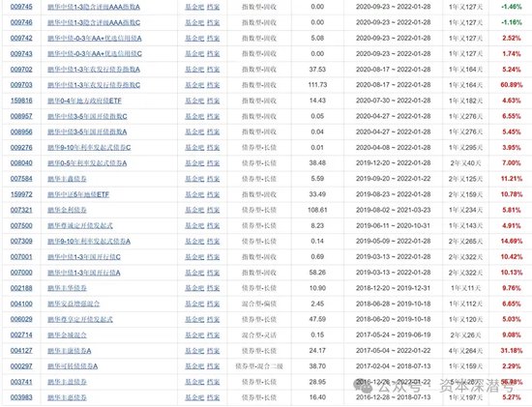Open fund code 159816 link
532x407 pixels.
(x=21, y=101)
